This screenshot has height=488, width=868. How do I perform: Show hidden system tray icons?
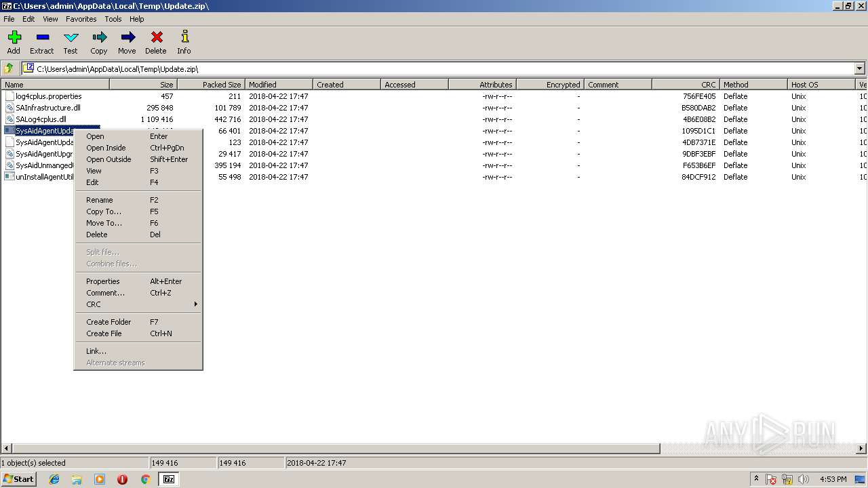click(x=756, y=479)
